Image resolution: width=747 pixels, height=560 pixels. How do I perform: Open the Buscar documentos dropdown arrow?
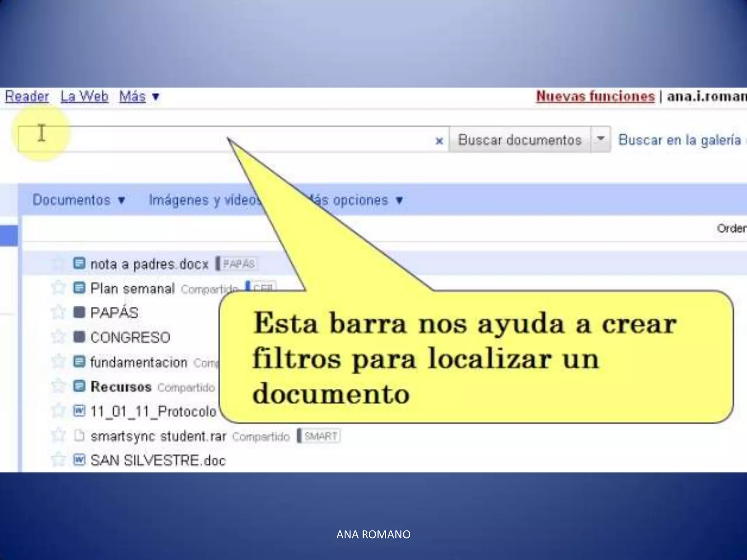click(600, 139)
